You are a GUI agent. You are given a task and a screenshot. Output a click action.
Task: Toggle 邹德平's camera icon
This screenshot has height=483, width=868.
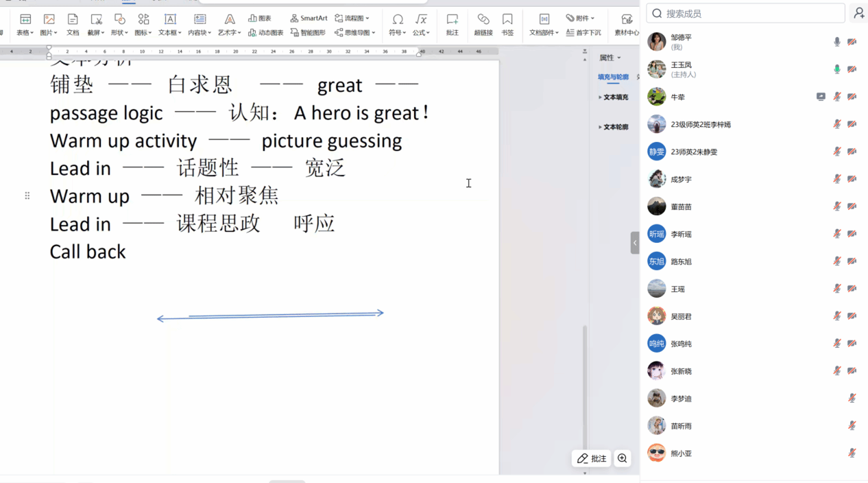(852, 42)
